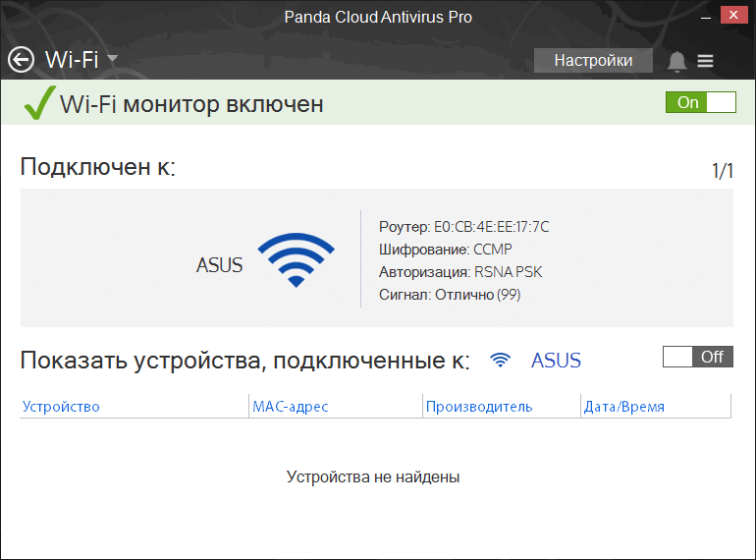
Task: Click the Wi-Fi section title
Action: tap(72, 60)
